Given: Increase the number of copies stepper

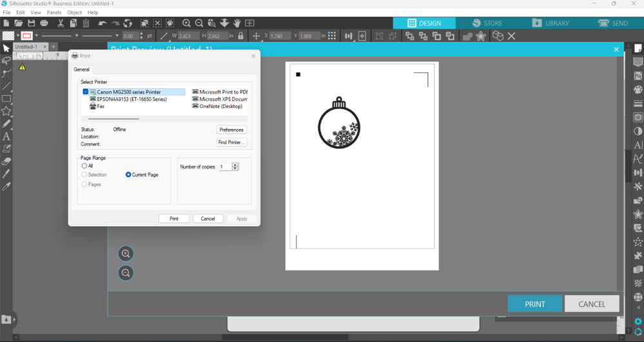Looking at the screenshot, I should tap(235, 165).
